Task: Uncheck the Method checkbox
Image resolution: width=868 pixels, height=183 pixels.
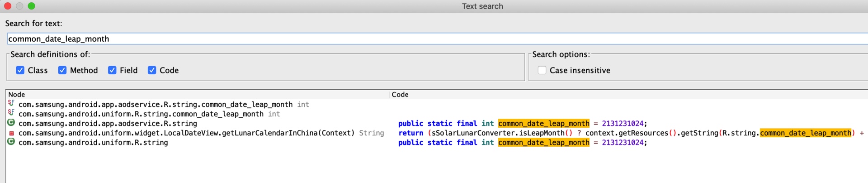Action: (62, 70)
